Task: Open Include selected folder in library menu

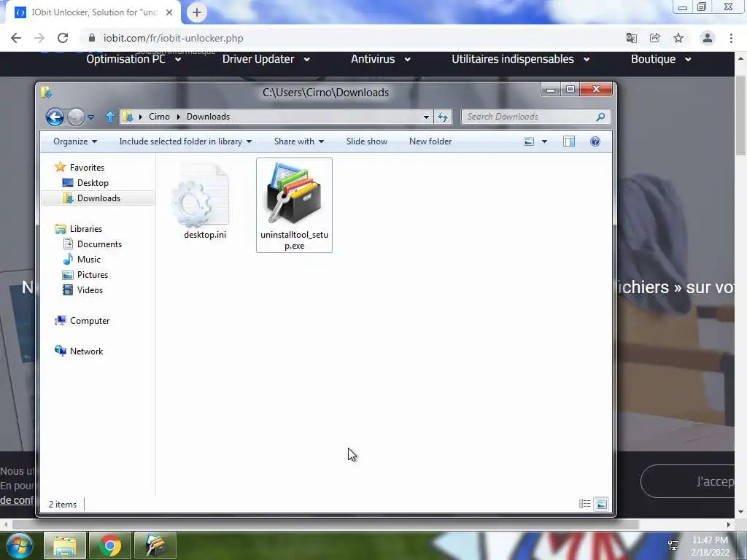Action: (185, 141)
